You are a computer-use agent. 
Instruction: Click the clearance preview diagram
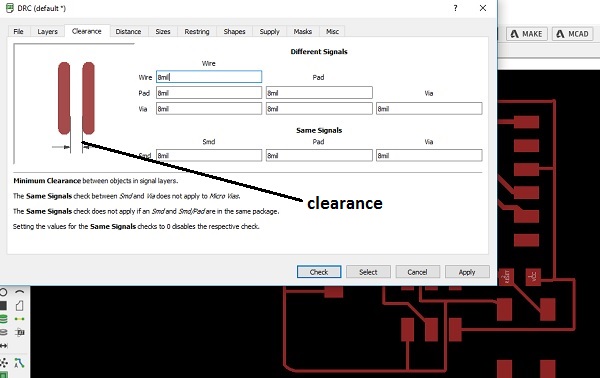[x=74, y=104]
